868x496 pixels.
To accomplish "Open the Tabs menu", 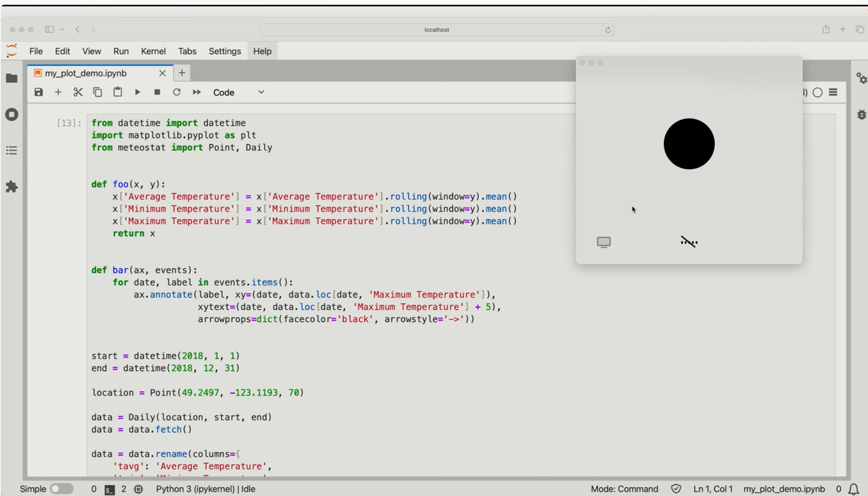I will tap(187, 51).
